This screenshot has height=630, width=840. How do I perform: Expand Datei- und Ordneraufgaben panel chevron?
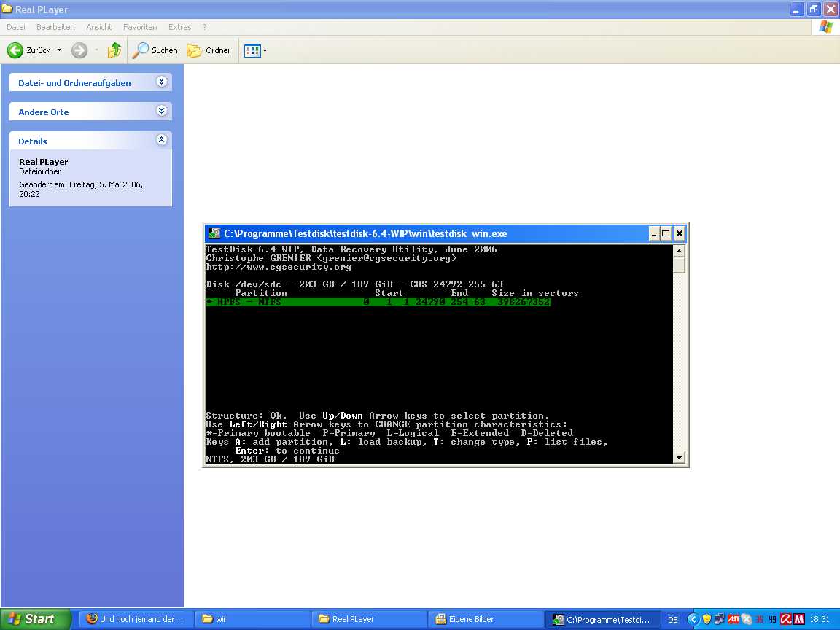tap(161, 82)
